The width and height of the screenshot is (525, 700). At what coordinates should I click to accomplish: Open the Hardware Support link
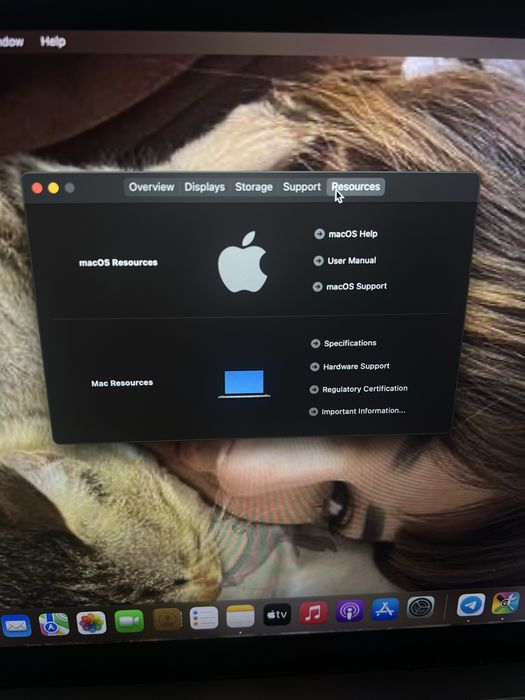pos(356,366)
